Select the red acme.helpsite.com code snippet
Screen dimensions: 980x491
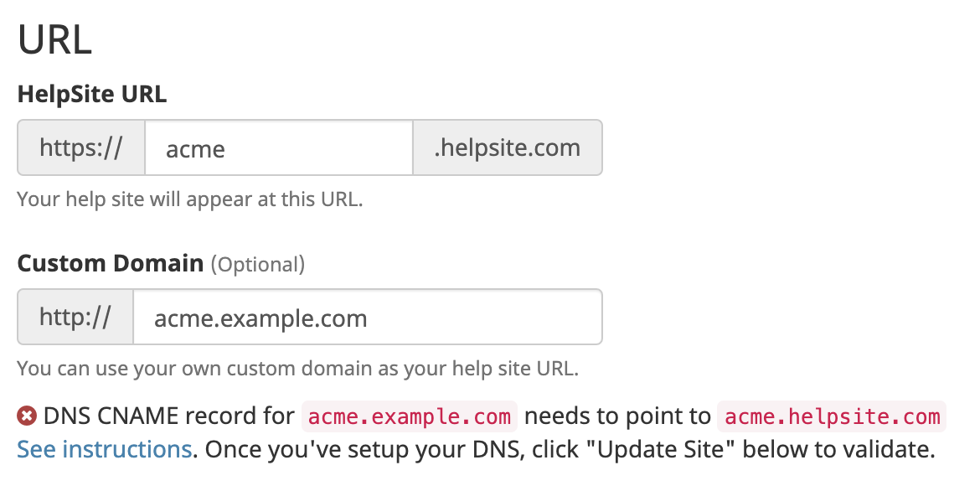832,416
